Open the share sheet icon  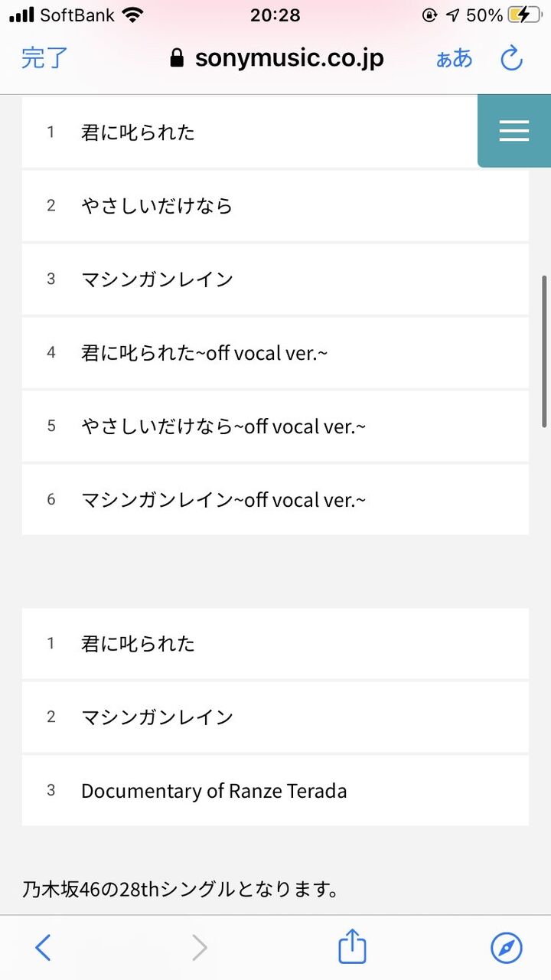pyautogui.click(x=352, y=947)
